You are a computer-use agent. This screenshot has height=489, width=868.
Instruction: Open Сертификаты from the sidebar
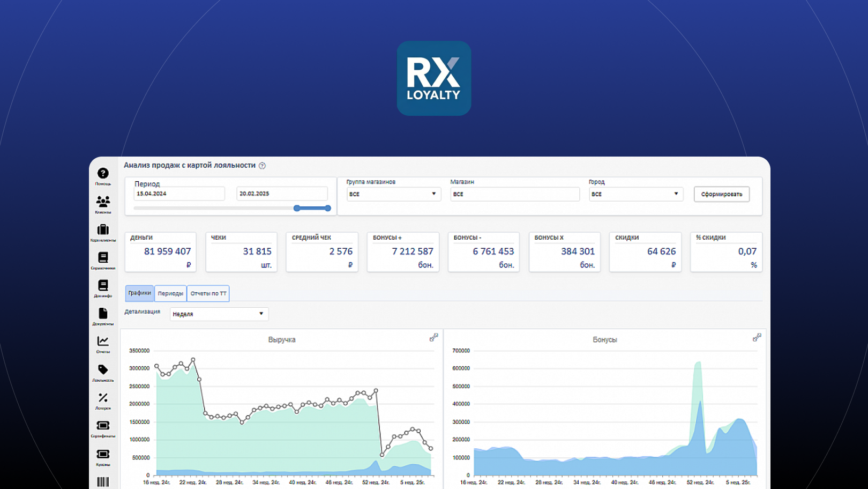pyautogui.click(x=103, y=426)
